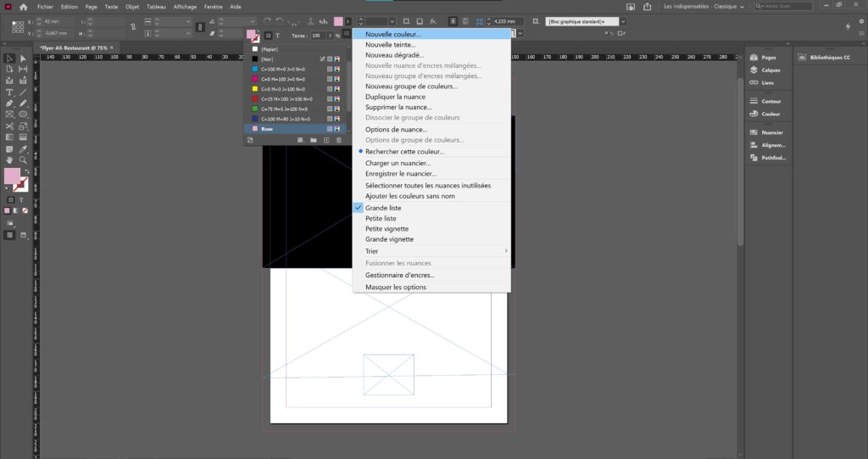The height and width of the screenshot is (459, 868).
Task: Select the Selection arrow tool
Action: [9, 59]
